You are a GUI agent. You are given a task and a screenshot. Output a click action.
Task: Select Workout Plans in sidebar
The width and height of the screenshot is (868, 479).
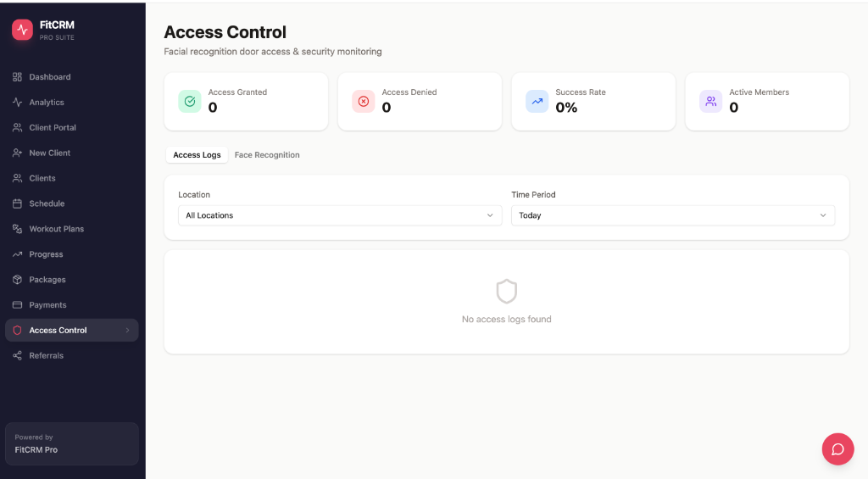tap(72, 229)
